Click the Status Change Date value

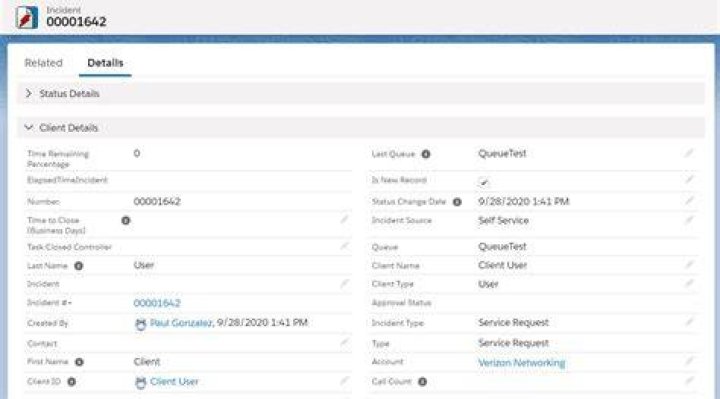tap(523, 202)
